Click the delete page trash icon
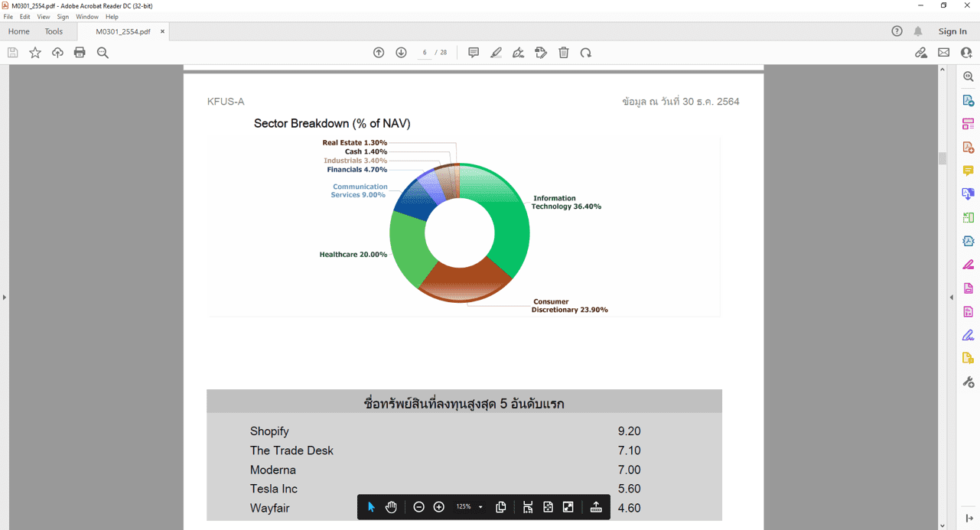 tap(564, 53)
